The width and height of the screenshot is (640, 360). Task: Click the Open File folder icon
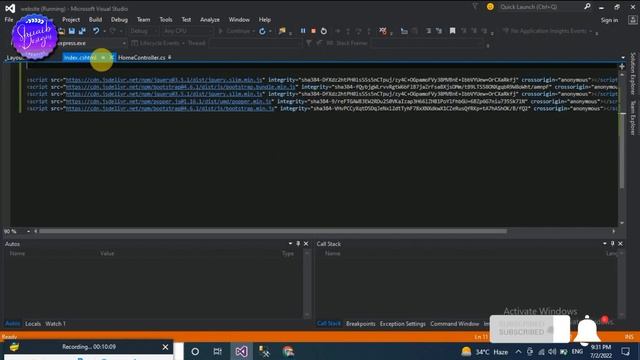coord(62,31)
